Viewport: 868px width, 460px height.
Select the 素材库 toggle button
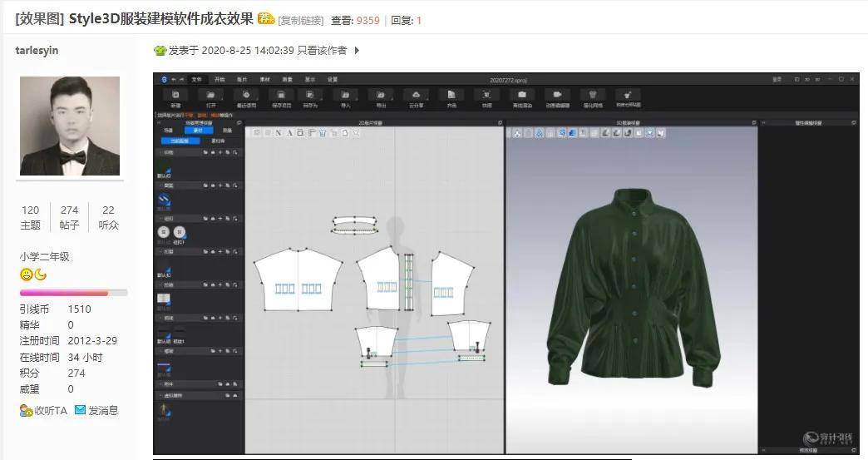coord(219,141)
